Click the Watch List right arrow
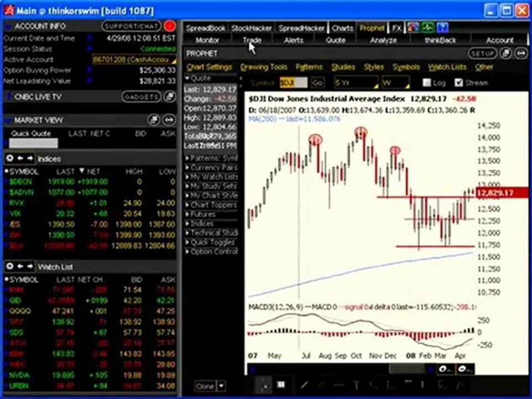532x399 pixels. click(x=30, y=267)
